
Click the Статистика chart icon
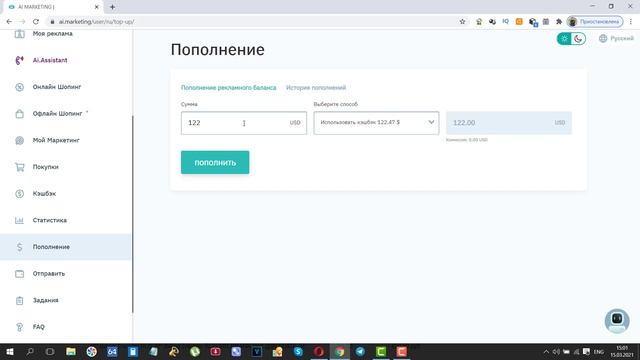click(x=19, y=220)
